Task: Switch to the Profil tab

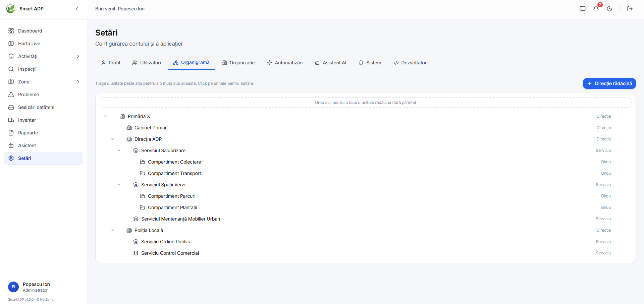Action: (110, 63)
